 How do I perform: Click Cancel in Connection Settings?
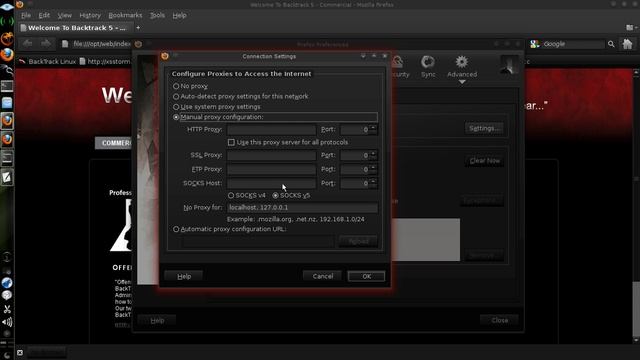(x=322, y=276)
